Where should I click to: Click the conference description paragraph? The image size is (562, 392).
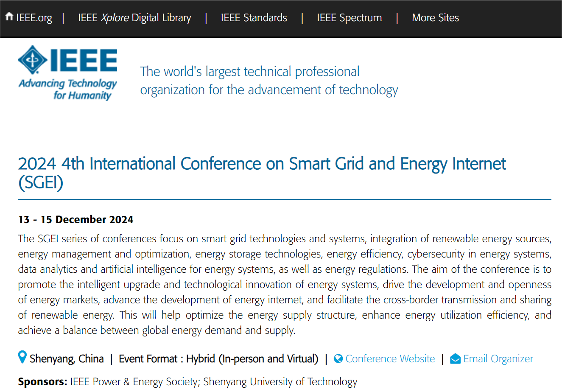pyautogui.click(x=285, y=284)
